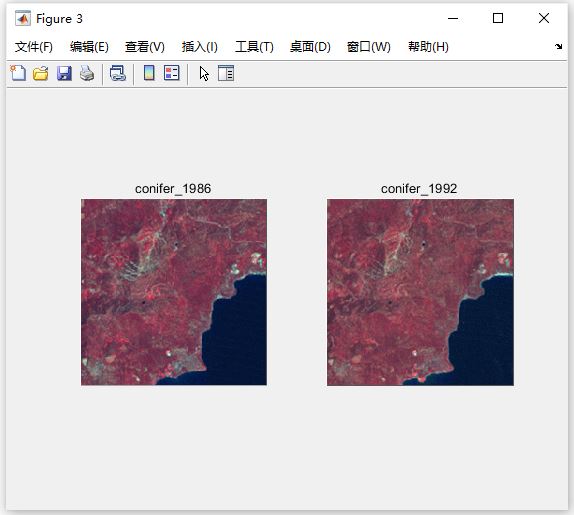
Task: Toggle the Edit Plot arrow tool
Action: [x=204, y=74]
